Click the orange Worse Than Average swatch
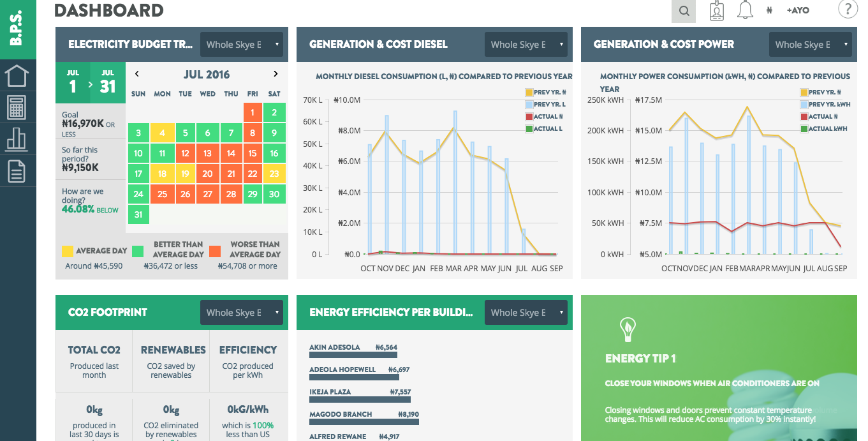The width and height of the screenshot is (868, 441). tap(215, 251)
